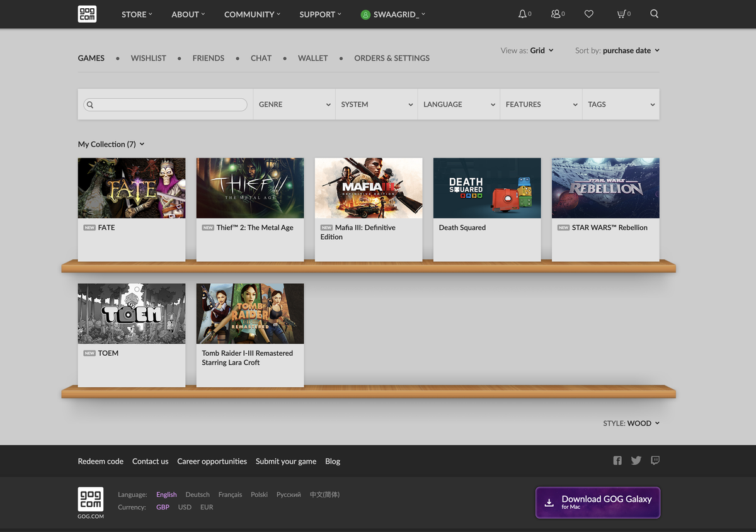Open GOG Facebook page icon
756x532 pixels.
[617, 461]
